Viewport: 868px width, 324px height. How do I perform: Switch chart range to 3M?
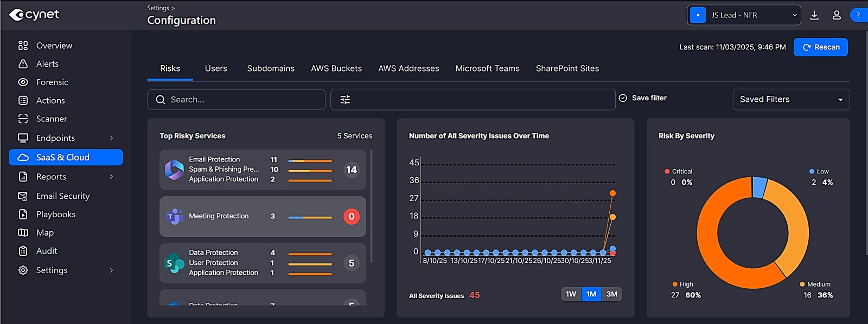click(611, 294)
